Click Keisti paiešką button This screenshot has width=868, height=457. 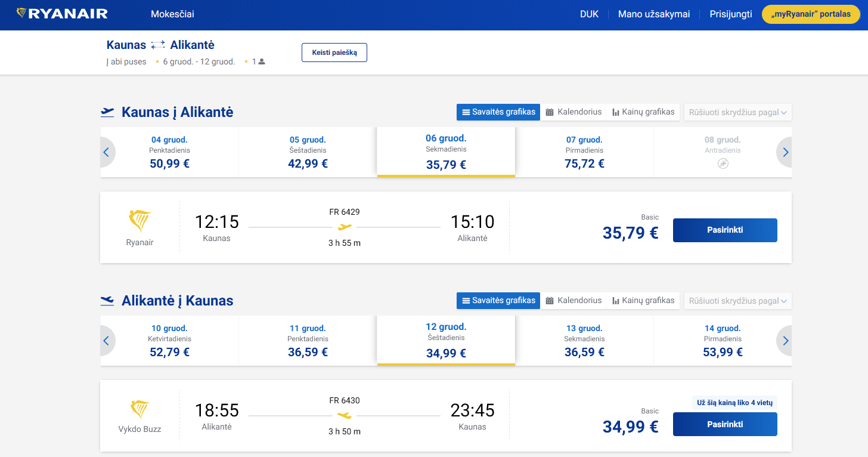[x=334, y=53]
